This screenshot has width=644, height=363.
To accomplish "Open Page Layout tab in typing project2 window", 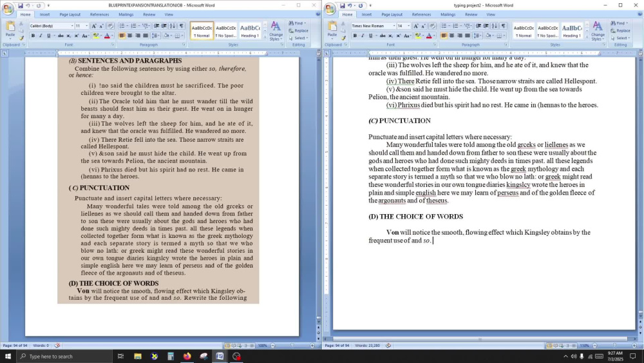I will tap(392, 14).
